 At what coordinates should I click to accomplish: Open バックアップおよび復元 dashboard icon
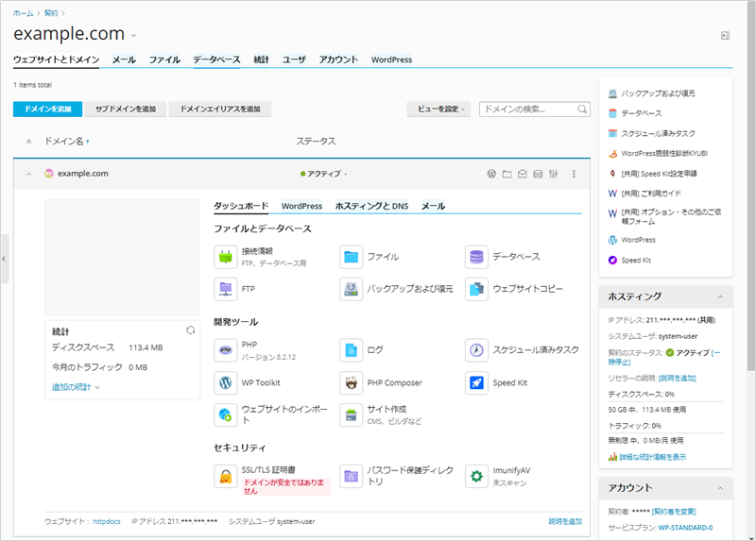click(351, 289)
